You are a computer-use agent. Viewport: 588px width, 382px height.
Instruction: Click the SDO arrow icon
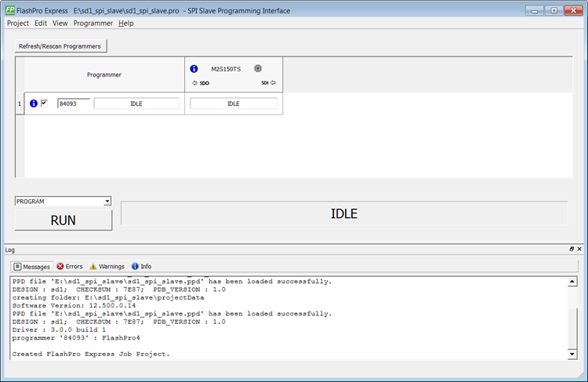pyautogui.click(x=194, y=82)
